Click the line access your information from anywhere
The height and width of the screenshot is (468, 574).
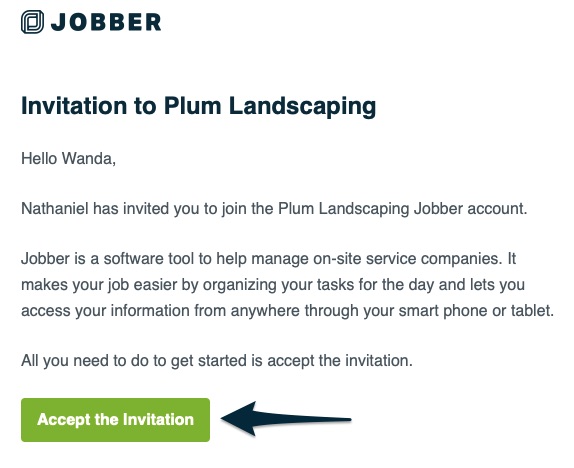tap(287, 311)
